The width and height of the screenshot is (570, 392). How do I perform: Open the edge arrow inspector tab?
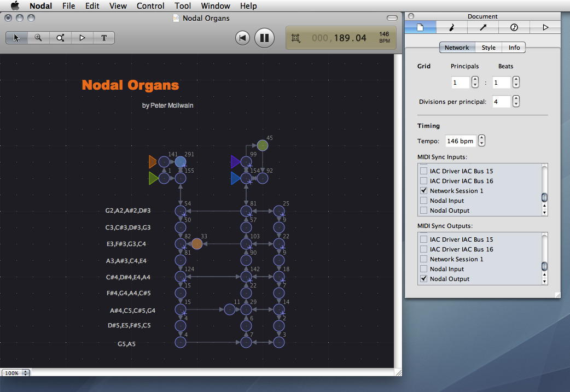[x=483, y=27]
